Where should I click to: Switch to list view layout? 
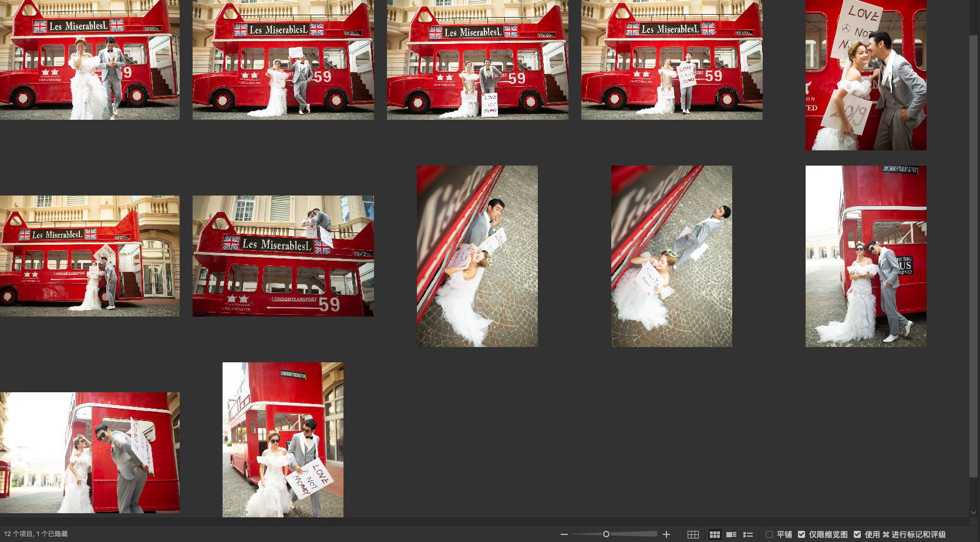click(748, 534)
